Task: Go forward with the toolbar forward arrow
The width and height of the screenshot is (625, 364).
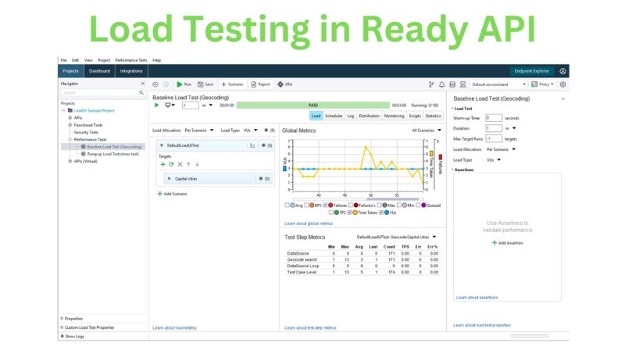Action: pyautogui.click(x=166, y=84)
